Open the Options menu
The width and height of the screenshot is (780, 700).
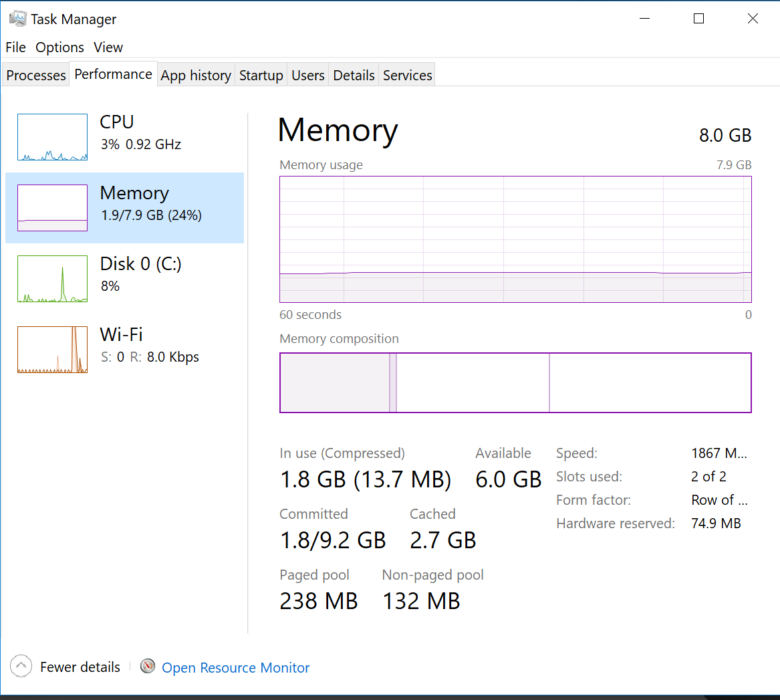tap(59, 47)
